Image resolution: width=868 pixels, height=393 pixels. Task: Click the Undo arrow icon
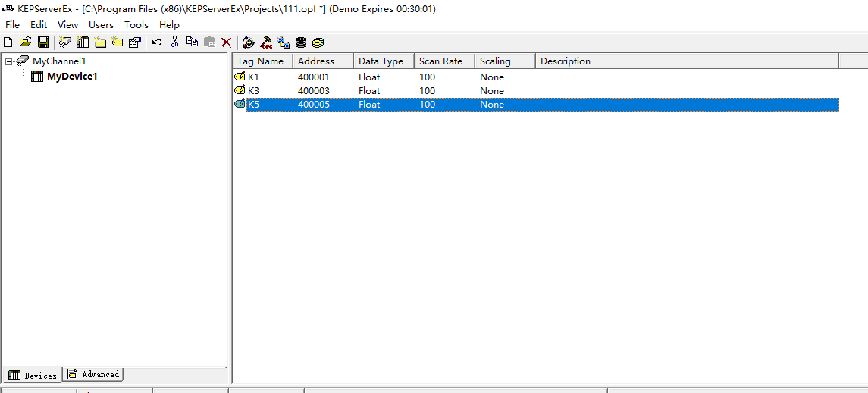(x=157, y=42)
